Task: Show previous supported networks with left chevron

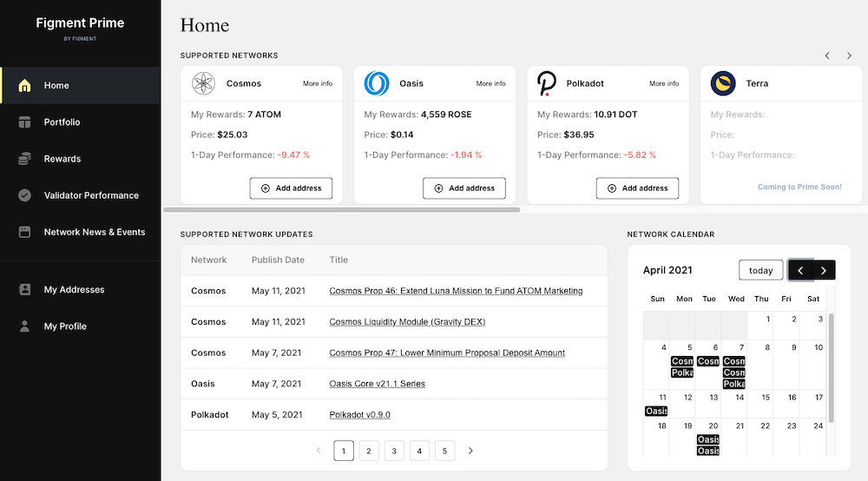Action: [827, 56]
